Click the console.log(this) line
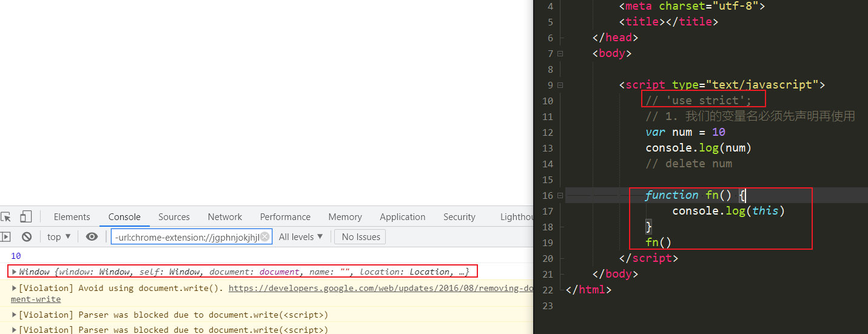 (x=728, y=211)
